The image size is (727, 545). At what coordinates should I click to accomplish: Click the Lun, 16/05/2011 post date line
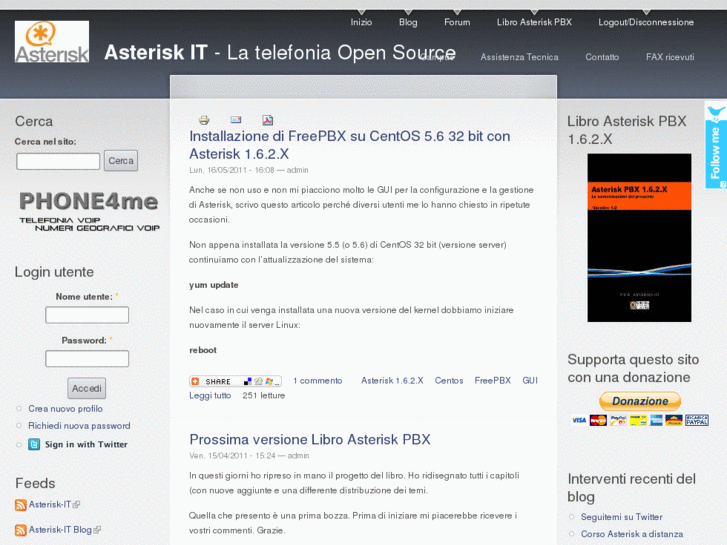pyautogui.click(x=249, y=170)
